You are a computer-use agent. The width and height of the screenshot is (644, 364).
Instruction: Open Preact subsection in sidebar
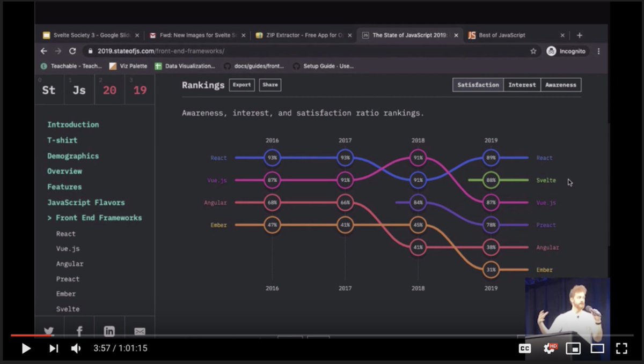pyautogui.click(x=68, y=279)
